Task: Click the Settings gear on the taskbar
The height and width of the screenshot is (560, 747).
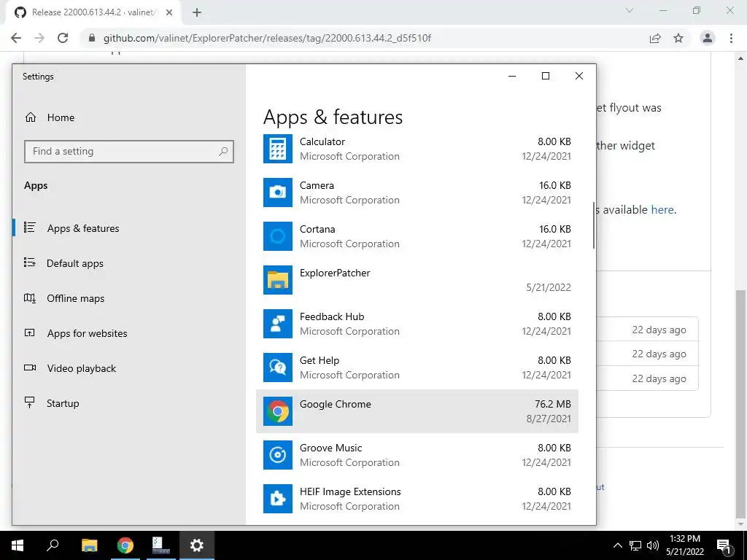Action: (197, 545)
